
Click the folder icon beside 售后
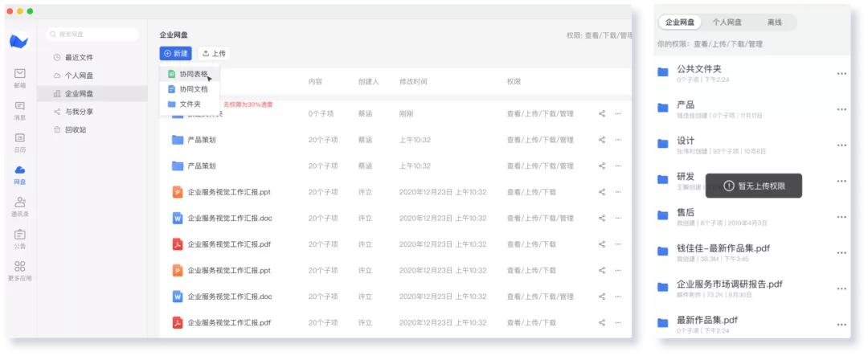point(662,215)
